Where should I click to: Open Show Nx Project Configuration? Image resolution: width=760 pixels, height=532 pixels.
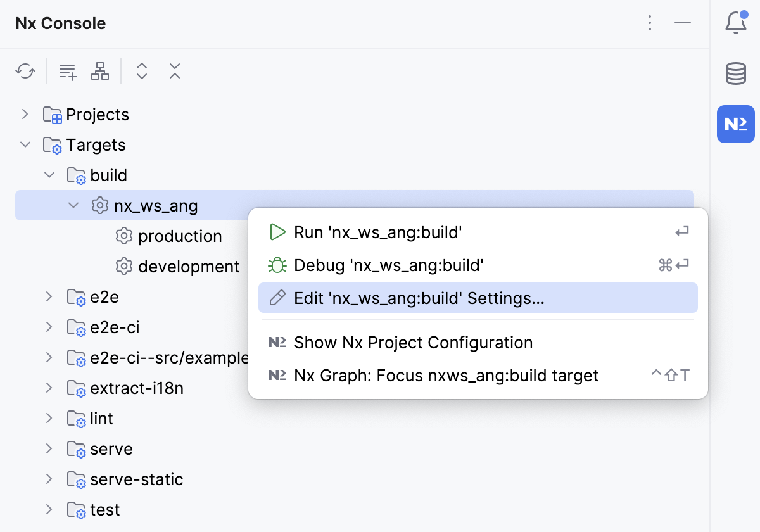tap(413, 342)
